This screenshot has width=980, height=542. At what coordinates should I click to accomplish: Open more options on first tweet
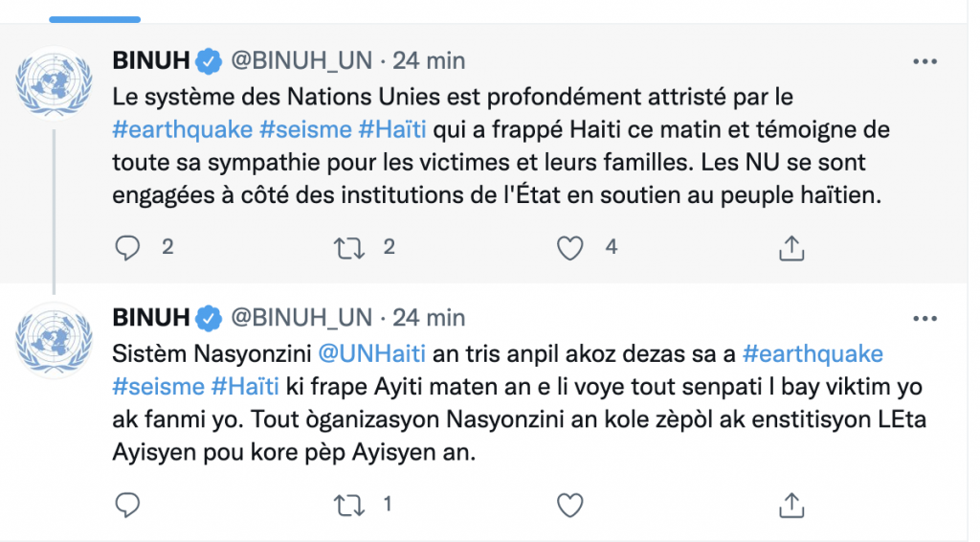point(924,61)
